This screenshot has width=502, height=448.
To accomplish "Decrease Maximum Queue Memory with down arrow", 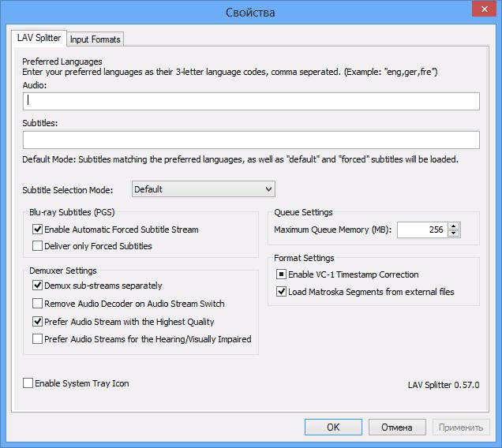I will pyautogui.click(x=454, y=233).
